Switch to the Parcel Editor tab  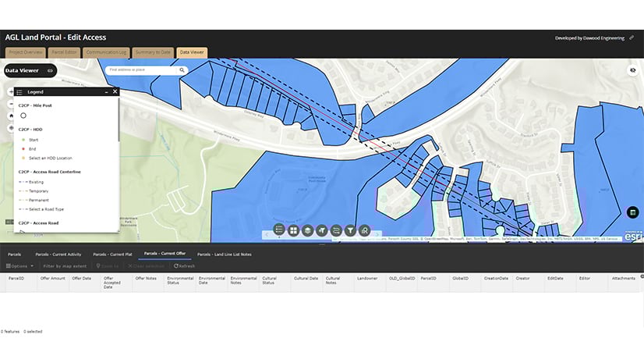point(64,52)
